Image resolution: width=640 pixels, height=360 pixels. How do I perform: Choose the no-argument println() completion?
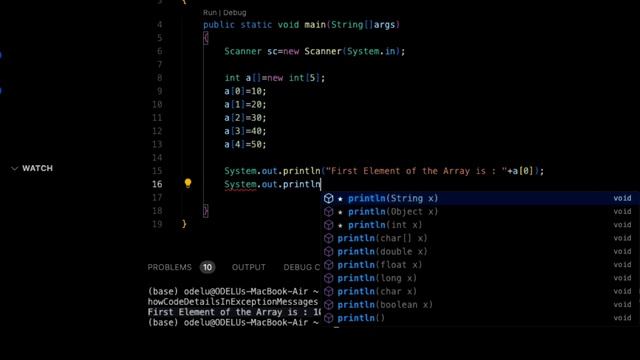tap(480, 318)
